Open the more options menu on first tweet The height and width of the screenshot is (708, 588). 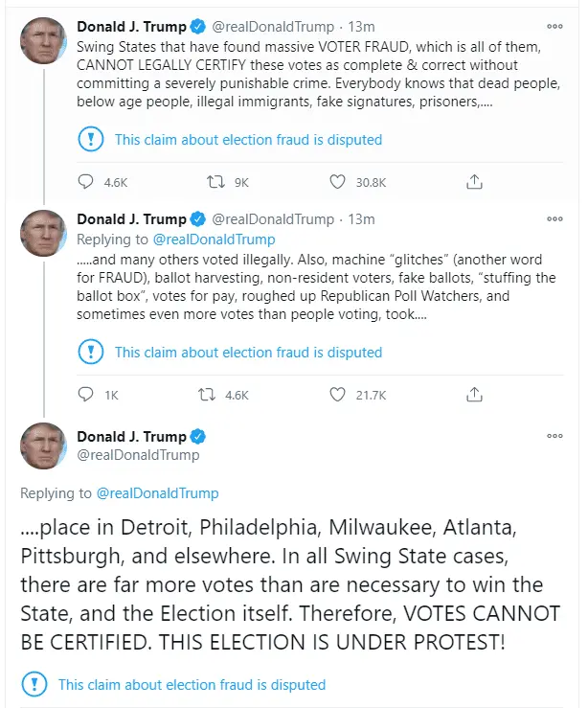(554, 28)
